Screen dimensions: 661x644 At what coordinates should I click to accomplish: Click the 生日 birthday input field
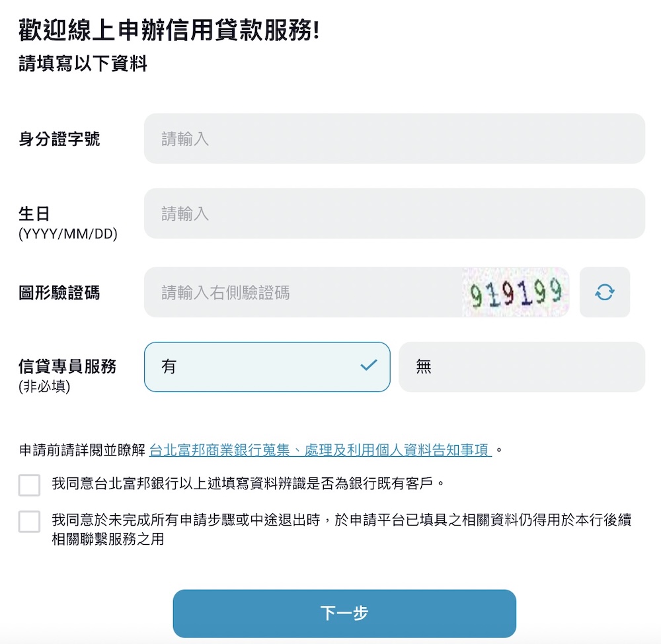[x=395, y=213]
